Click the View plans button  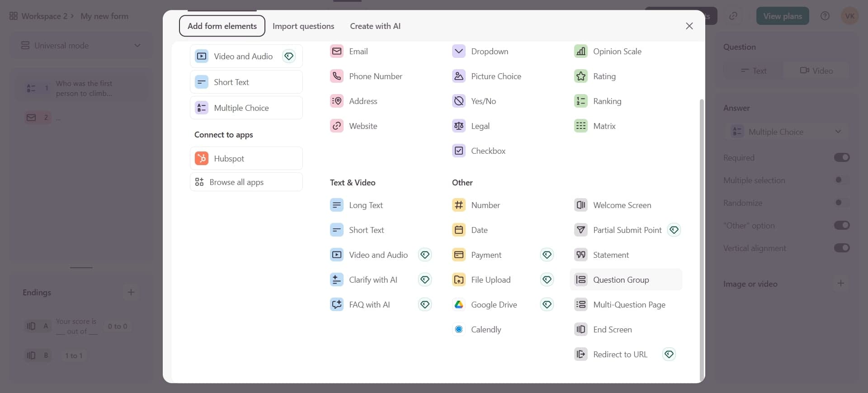click(x=782, y=16)
